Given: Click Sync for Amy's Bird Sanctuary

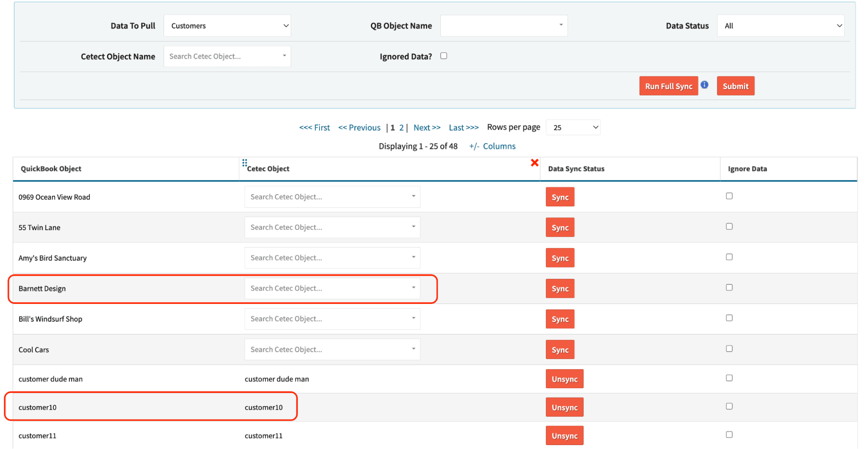Looking at the screenshot, I should click(560, 258).
